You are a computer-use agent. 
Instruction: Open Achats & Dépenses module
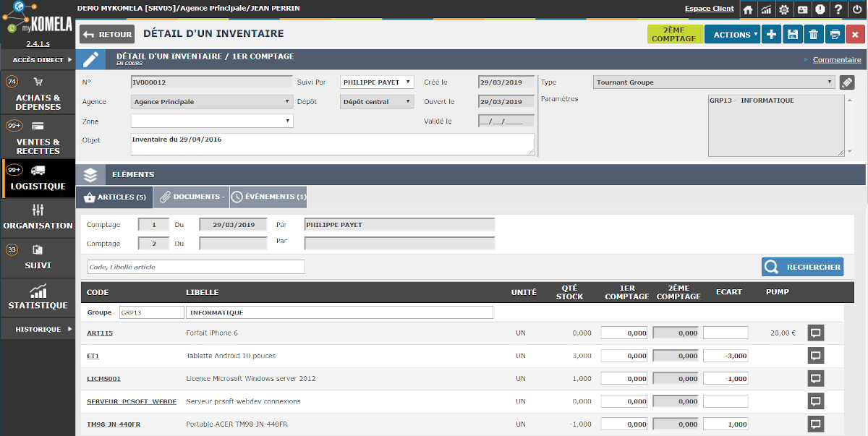[38, 93]
